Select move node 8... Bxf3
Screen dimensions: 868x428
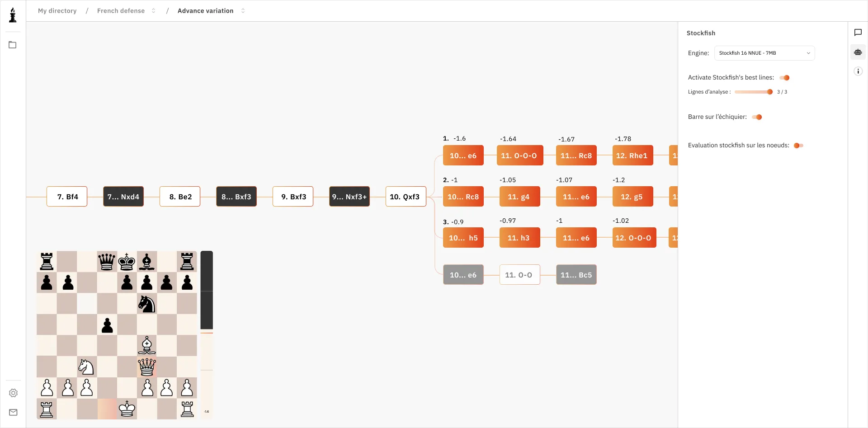236,197
